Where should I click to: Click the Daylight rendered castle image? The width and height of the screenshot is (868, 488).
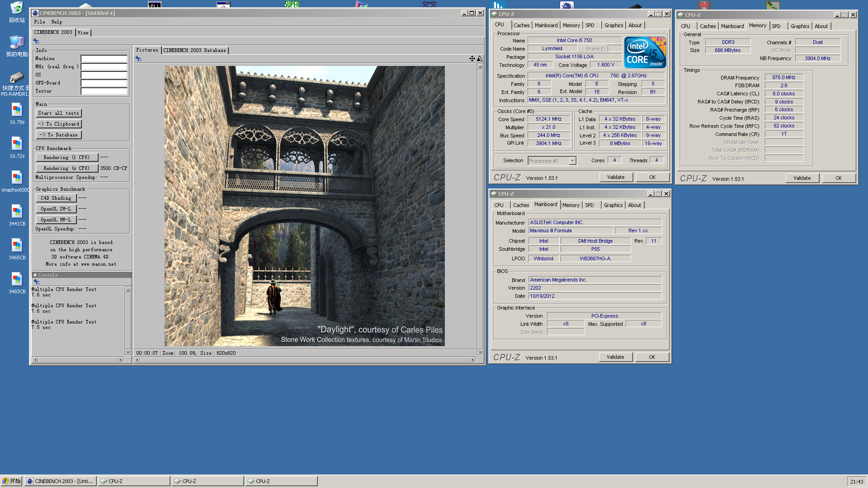304,206
